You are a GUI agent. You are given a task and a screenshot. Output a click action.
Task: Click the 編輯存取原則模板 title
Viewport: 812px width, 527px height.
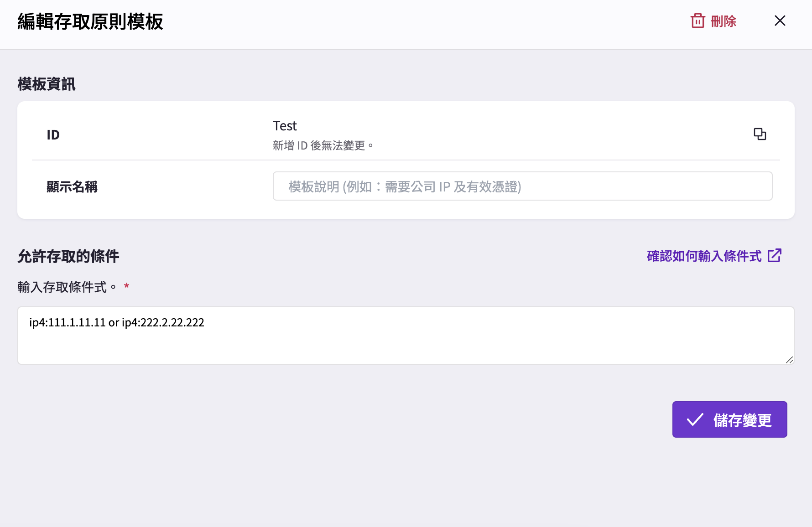pyautogui.click(x=90, y=21)
